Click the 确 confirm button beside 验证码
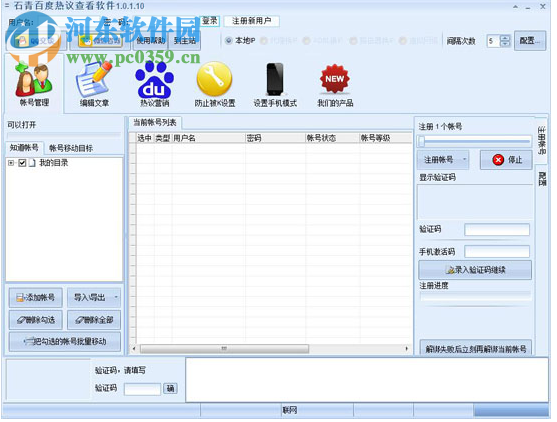 pos(170,388)
